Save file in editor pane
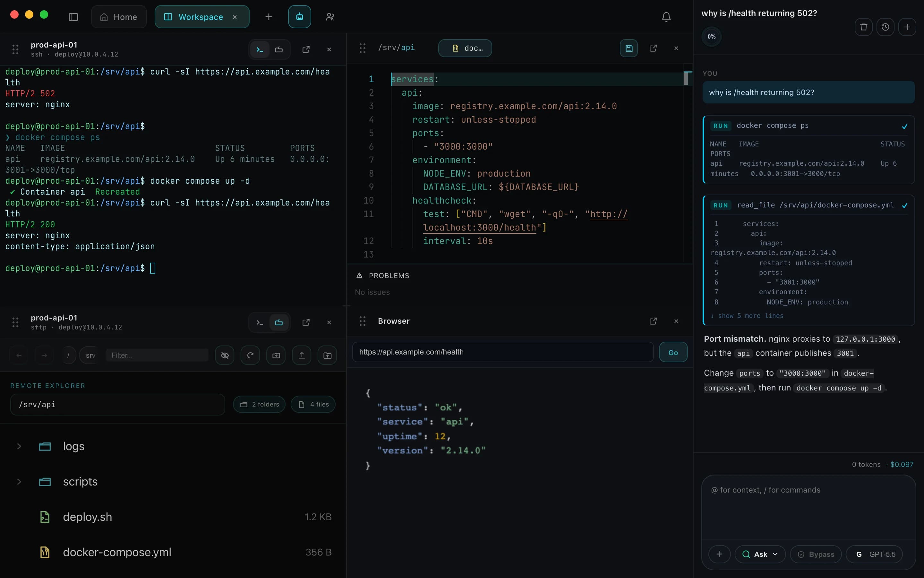This screenshot has width=924, height=578. tap(629, 48)
